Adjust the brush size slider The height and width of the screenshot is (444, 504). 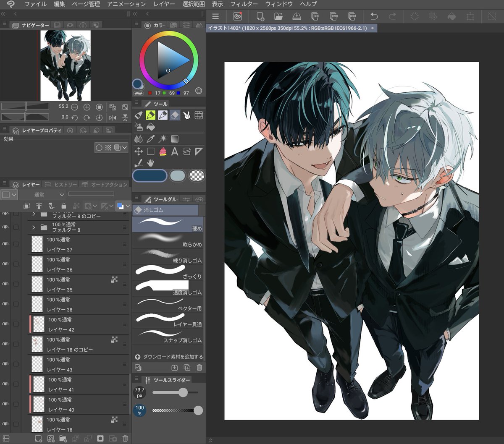[175, 392]
